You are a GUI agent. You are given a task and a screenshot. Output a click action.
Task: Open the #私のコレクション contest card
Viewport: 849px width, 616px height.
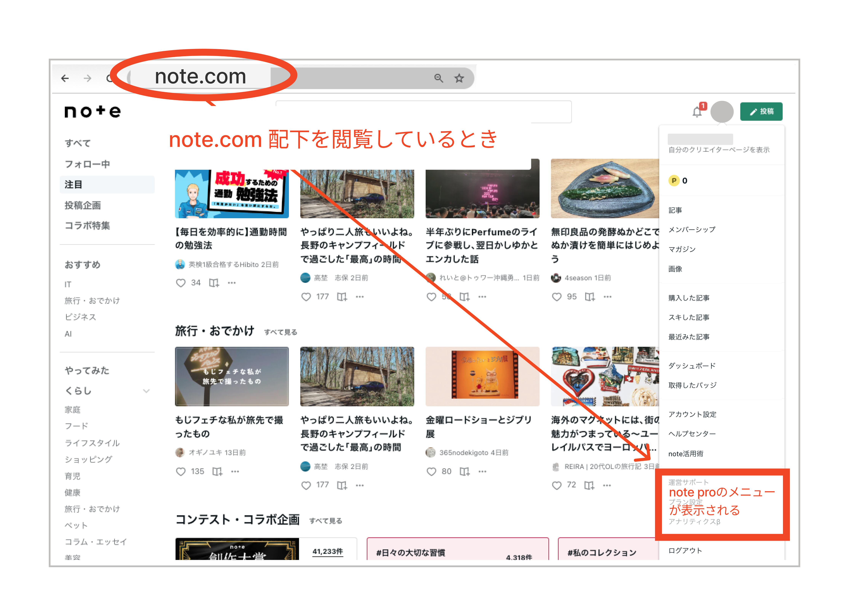click(608, 549)
